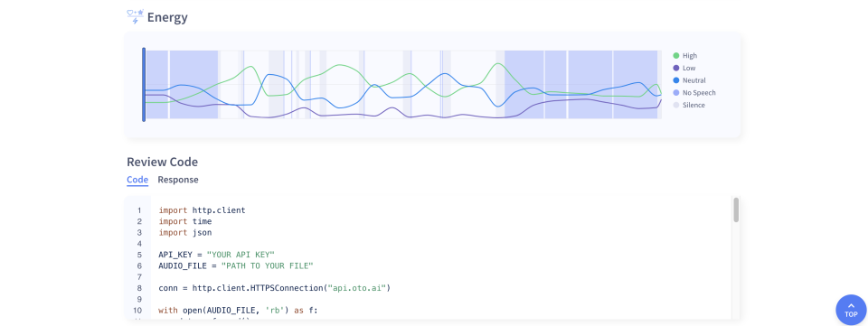Screen dimensions: 868x326
Task: Click the Review Code heading
Action: pos(162,162)
